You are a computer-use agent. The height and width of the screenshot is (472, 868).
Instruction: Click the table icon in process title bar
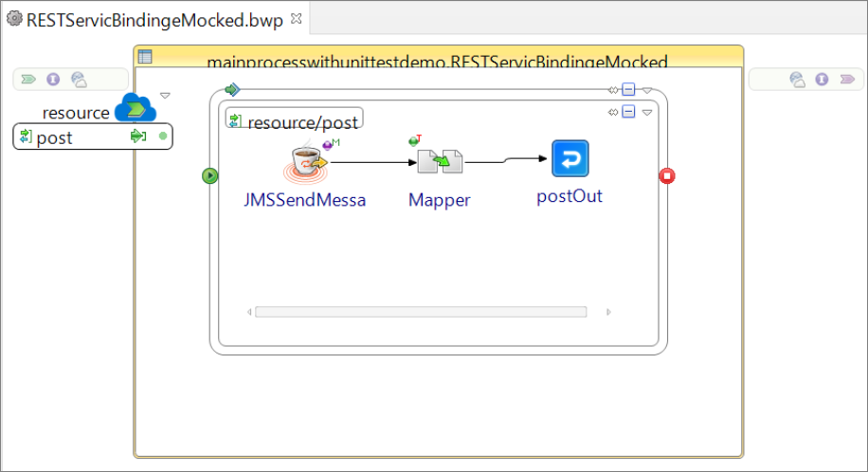145,57
